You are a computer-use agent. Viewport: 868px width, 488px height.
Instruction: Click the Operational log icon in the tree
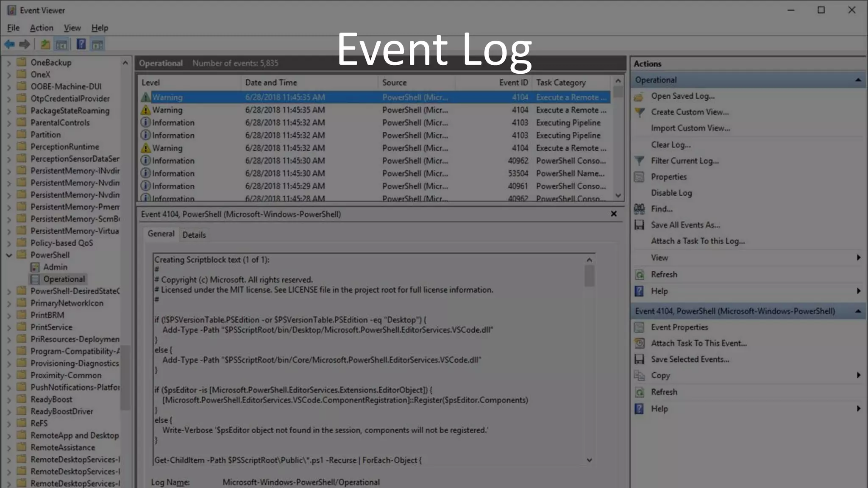tap(35, 279)
